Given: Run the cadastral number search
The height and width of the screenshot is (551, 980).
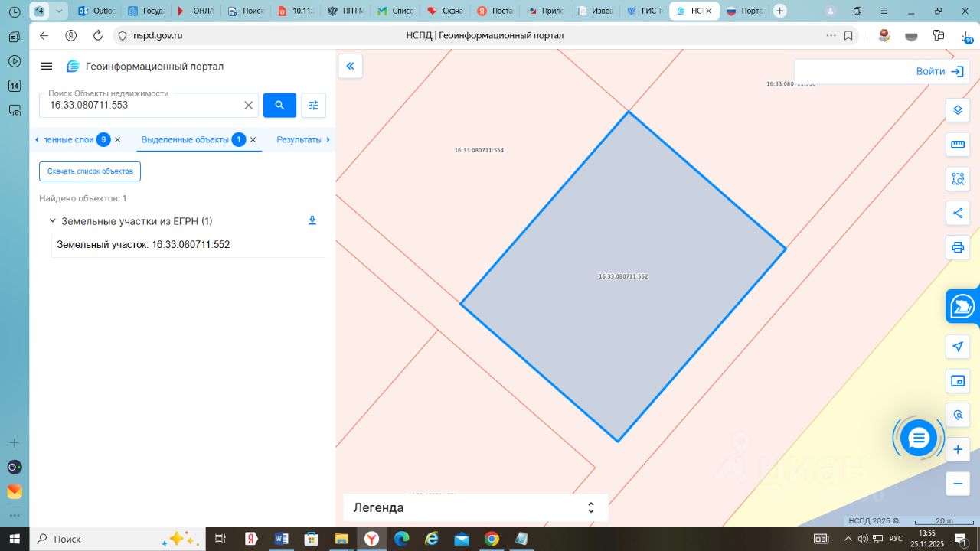Looking at the screenshot, I should pyautogui.click(x=279, y=105).
